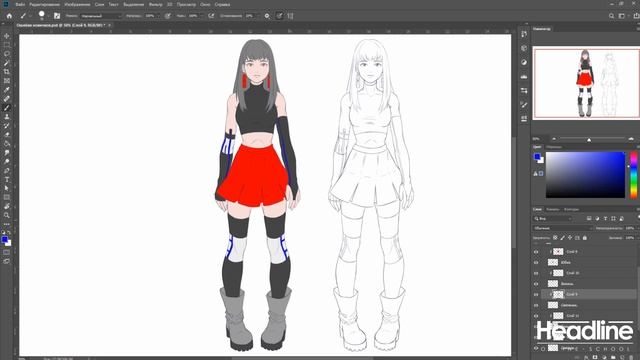Click the search icon at top right
The height and width of the screenshot is (360, 640).
pyautogui.click(x=611, y=16)
